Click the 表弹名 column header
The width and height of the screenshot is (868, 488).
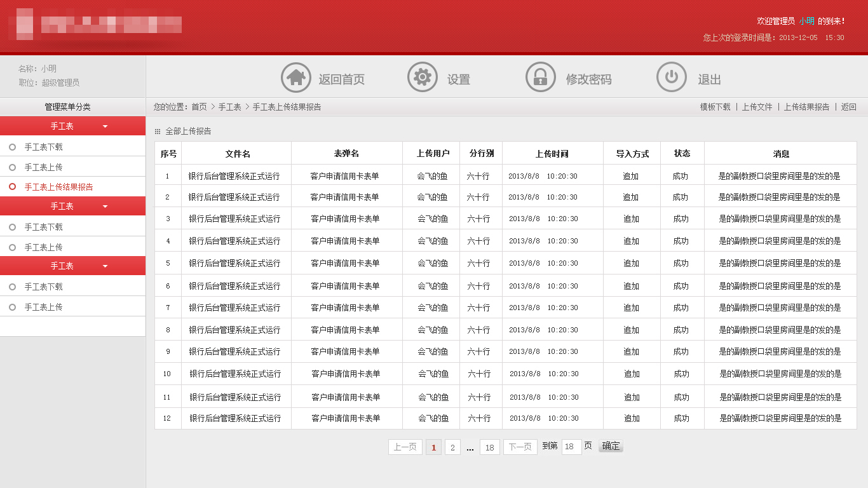point(346,154)
